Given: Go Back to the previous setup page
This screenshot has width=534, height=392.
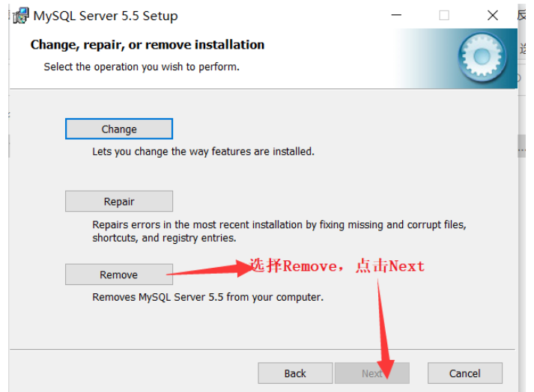Looking at the screenshot, I should (295, 373).
